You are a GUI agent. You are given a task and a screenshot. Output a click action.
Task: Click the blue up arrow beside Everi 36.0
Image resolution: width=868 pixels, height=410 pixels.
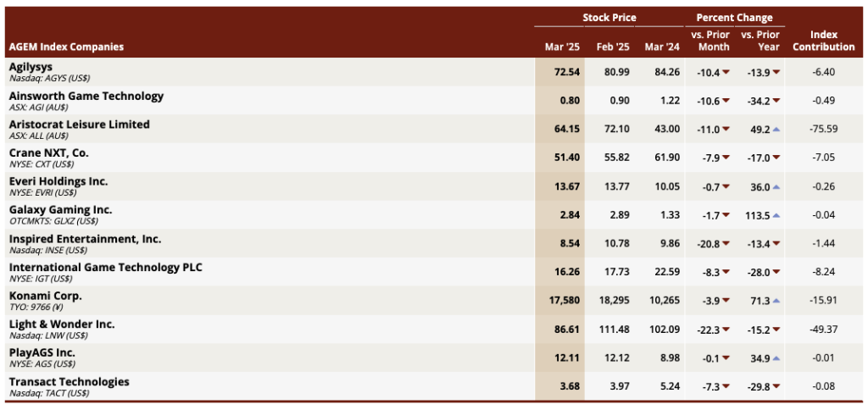click(x=776, y=187)
